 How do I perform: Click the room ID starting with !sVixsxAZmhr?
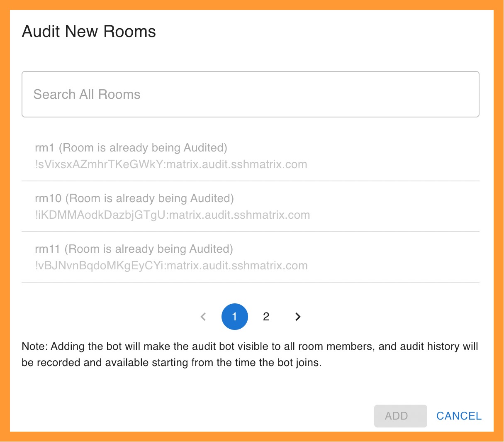tap(171, 164)
